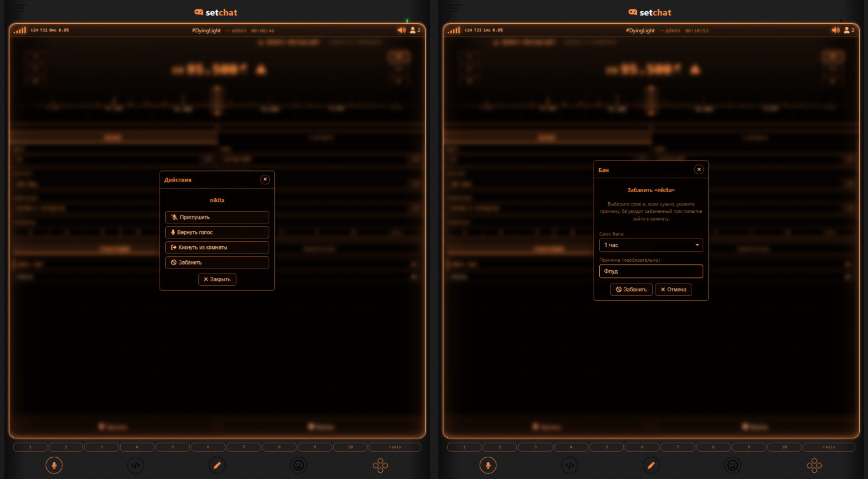This screenshot has height=479, width=868.
Task: Click the Причина field containing Флуд
Action: [x=651, y=271]
